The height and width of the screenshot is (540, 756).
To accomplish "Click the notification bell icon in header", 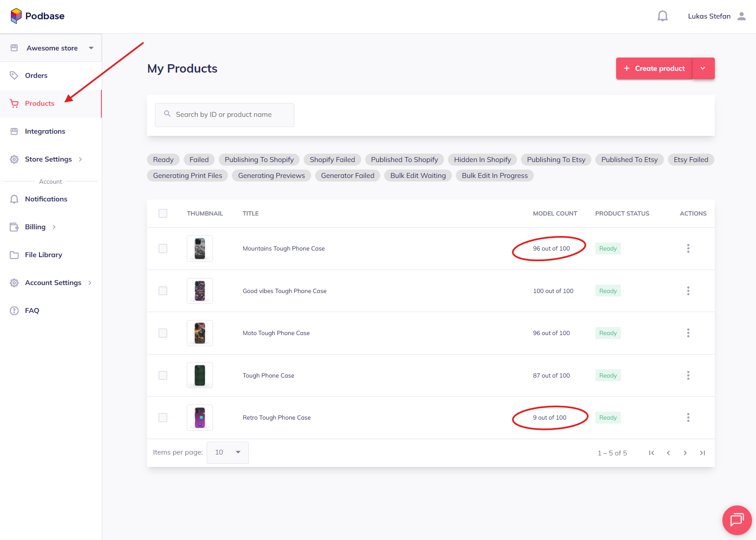I will 662,16.
